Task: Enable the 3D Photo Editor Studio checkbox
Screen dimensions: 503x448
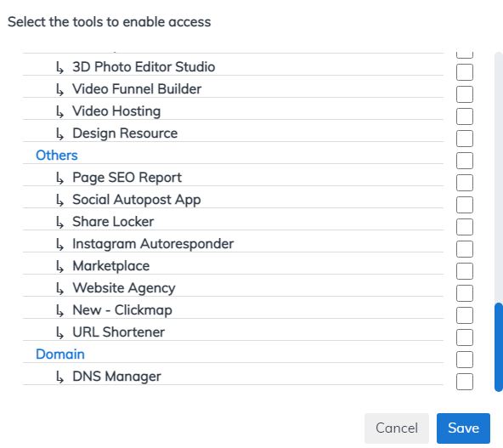Action: coord(465,72)
